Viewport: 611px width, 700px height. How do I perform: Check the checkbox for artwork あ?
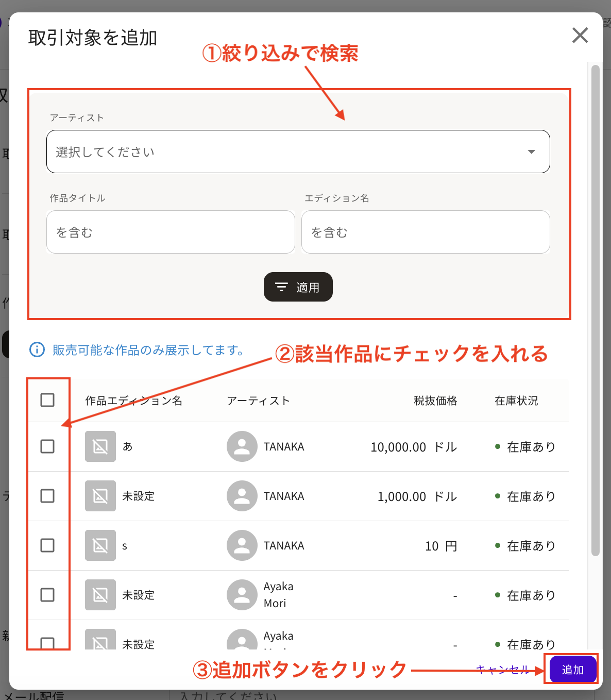[x=47, y=446]
